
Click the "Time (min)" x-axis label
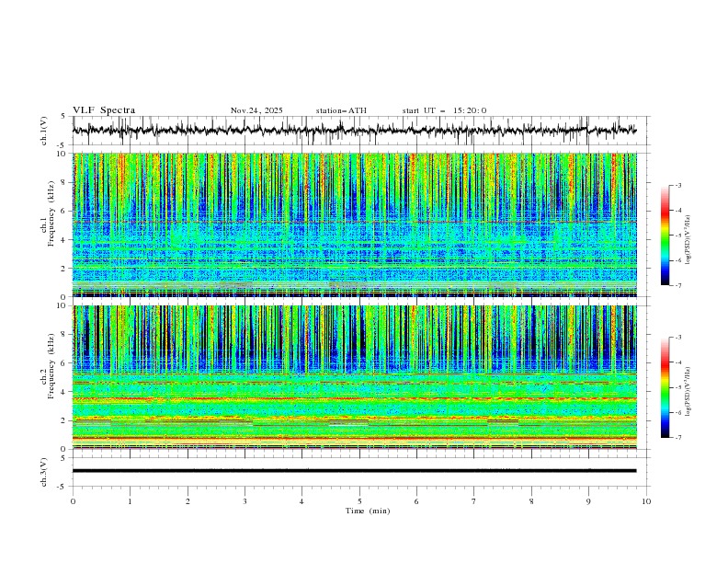(x=368, y=511)
